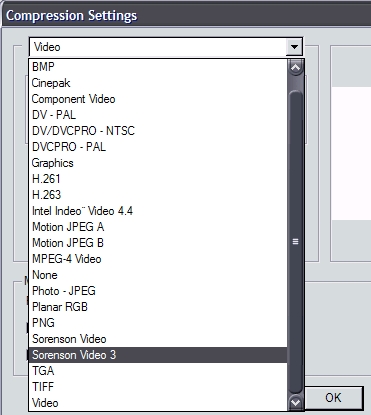Screen dimensions: 371x415
Task: Click the OK button
Action: point(333,398)
